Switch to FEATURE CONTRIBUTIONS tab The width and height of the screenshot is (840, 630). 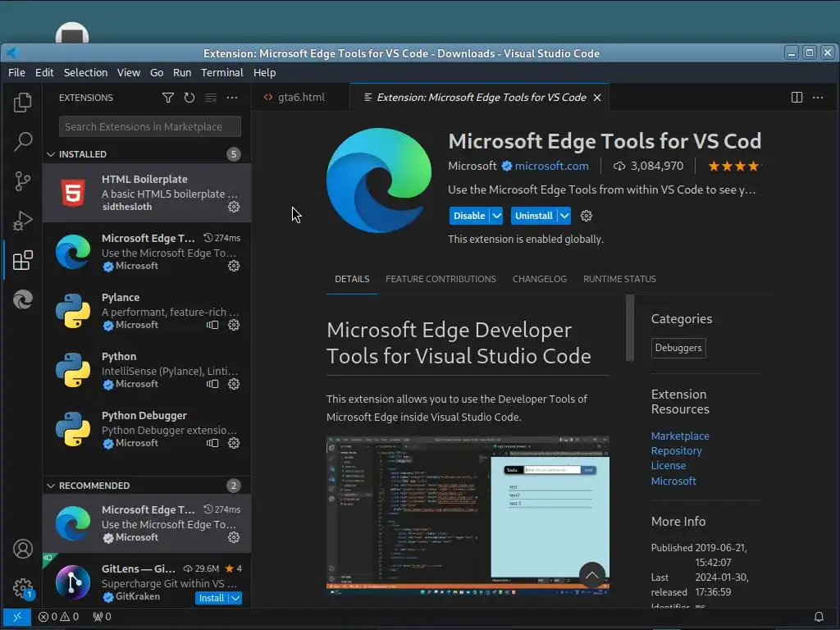(441, 279)
